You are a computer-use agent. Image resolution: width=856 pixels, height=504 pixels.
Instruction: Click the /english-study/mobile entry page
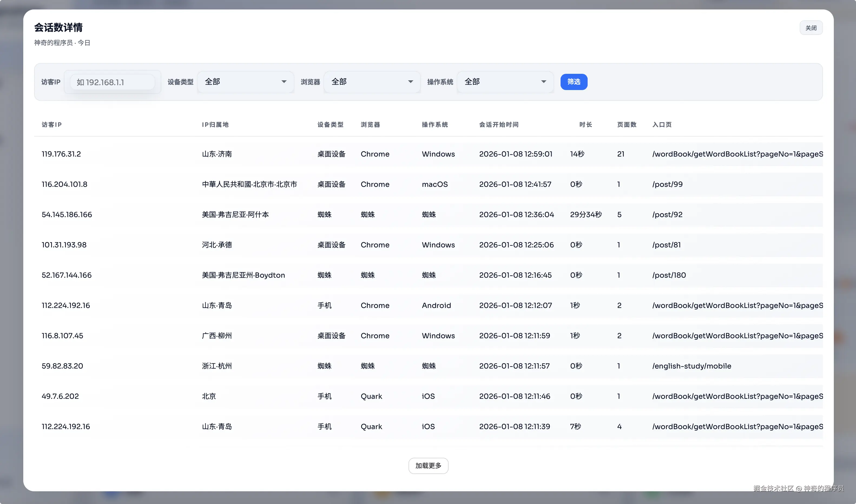691,366
